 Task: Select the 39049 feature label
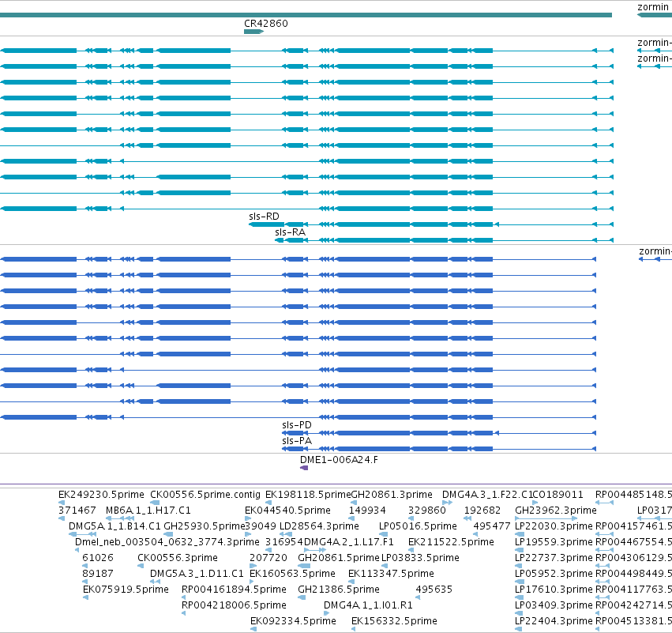261,526
